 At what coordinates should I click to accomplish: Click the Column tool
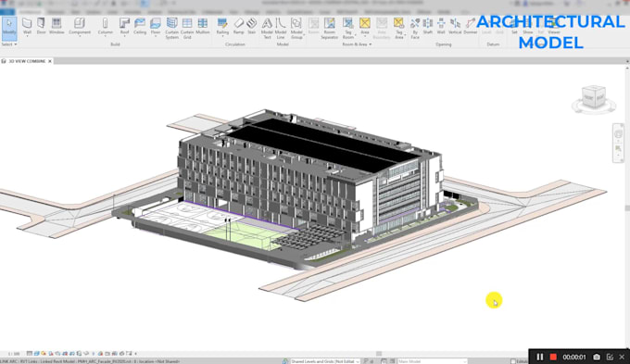click(106, 26)
